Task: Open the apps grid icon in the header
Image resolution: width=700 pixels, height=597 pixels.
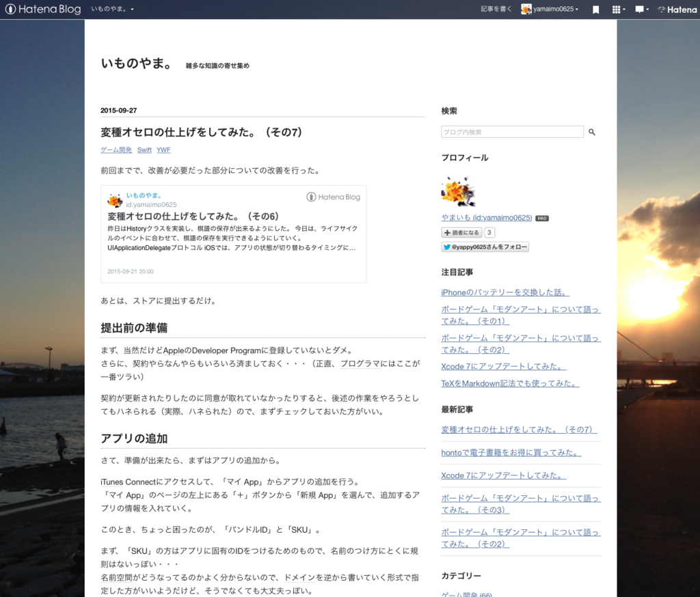Action: tap(616, 10)
